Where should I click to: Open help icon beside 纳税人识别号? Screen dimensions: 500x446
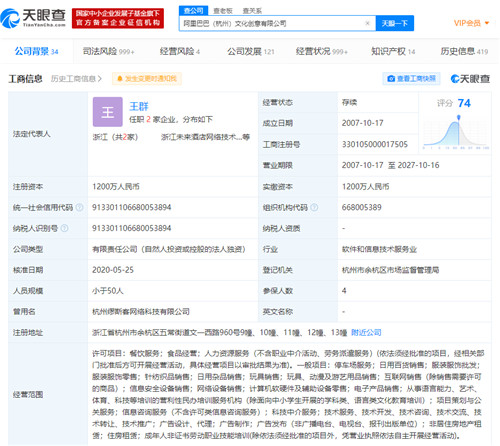64,228
